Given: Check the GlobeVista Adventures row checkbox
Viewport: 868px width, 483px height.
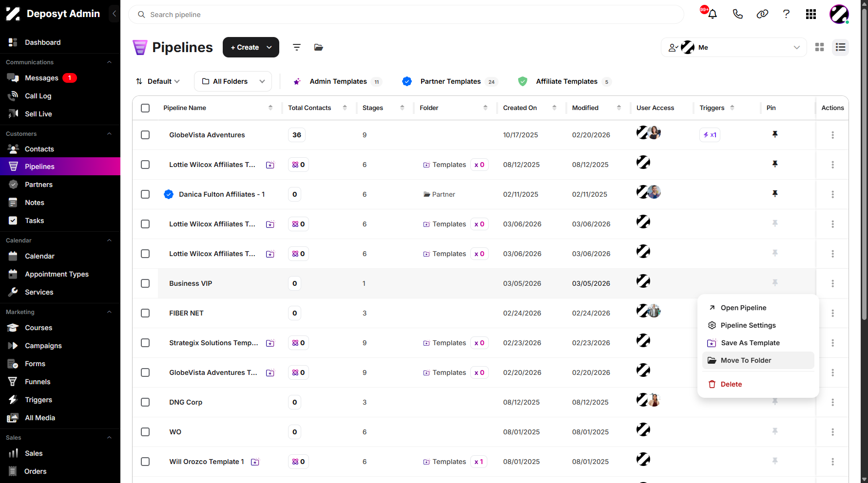Looking at the screenshot, I should point(145,135).
